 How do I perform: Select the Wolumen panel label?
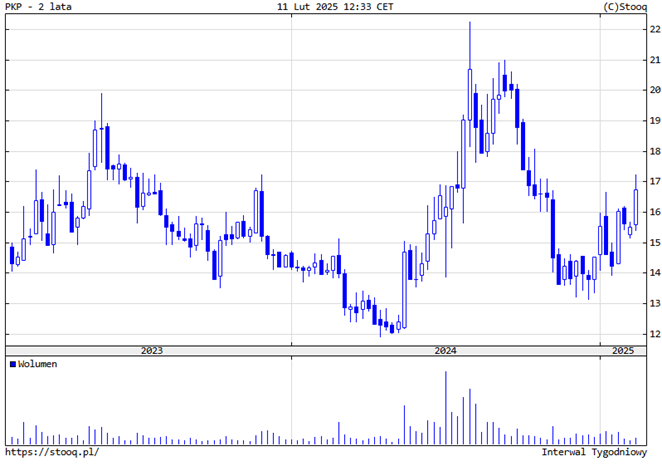click(37, 364)
